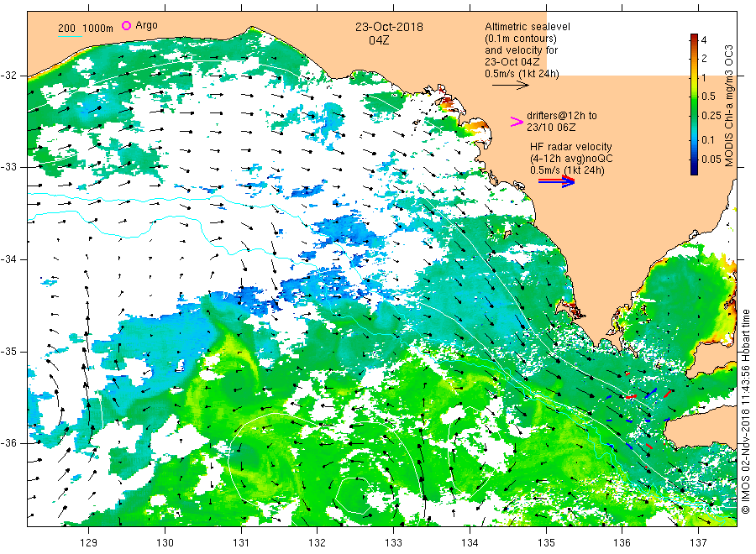This screenshot has width=756, height=554.
Task: Click the color bar value "0.5"
Action: click(708, 97)
